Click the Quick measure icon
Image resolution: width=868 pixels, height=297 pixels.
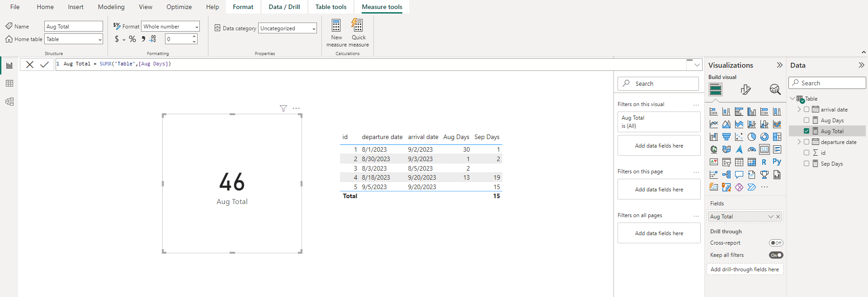click(357, 25)
